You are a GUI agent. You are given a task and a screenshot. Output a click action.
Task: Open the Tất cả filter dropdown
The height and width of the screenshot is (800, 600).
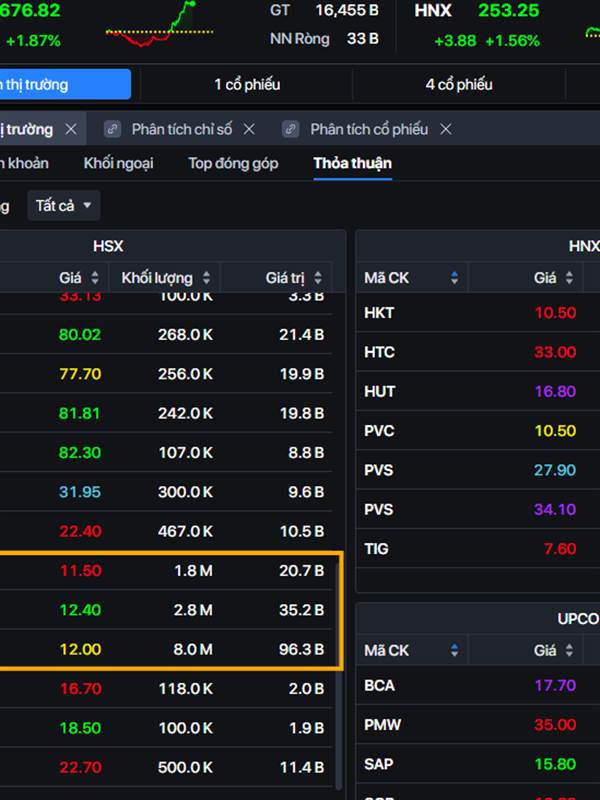tap(64, 206)
